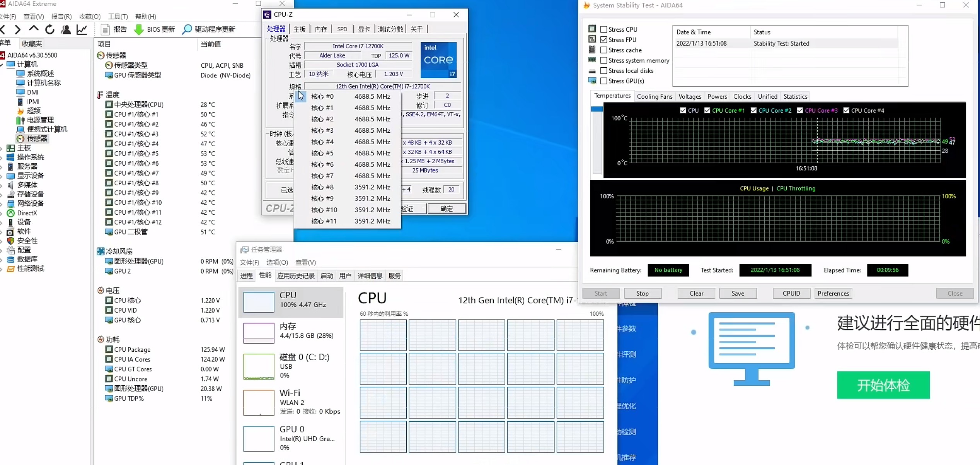Toggle CPU Core #1 graph checkbox
980x465 pixels.
coord(707,111)
